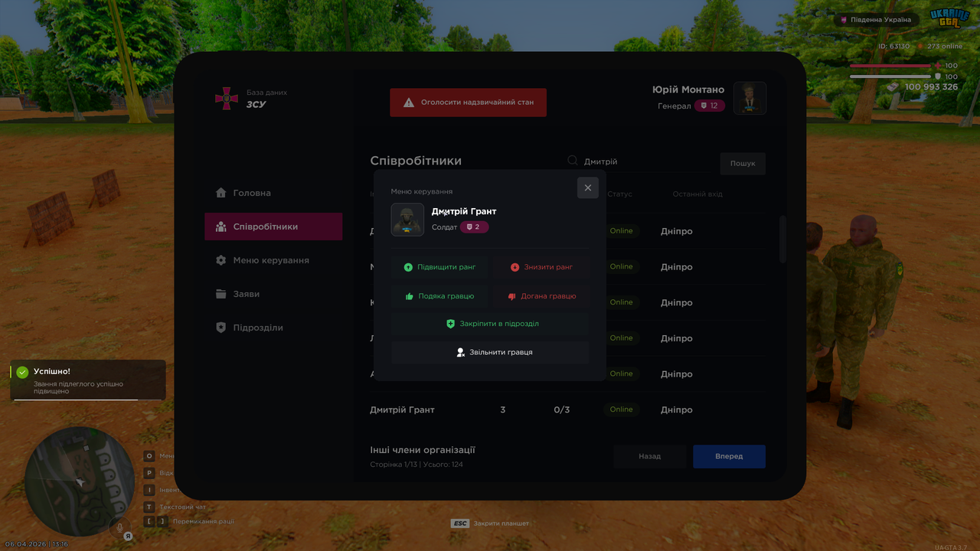Click the shield icon beside Підрозділи
Screen dimensions: 980x551
[x=221, y=328]
